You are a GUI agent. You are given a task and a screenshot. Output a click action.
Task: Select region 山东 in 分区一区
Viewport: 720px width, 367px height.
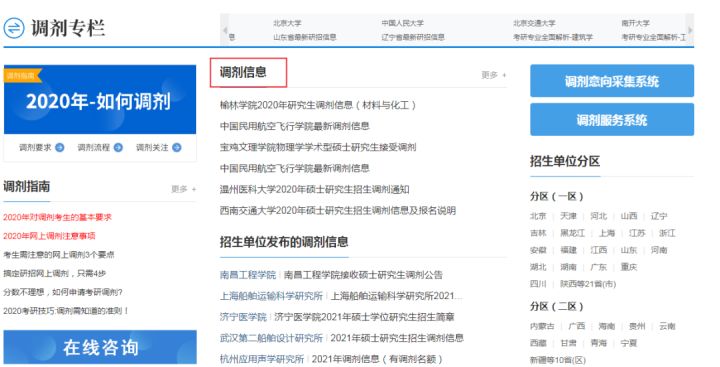(629, 250)
